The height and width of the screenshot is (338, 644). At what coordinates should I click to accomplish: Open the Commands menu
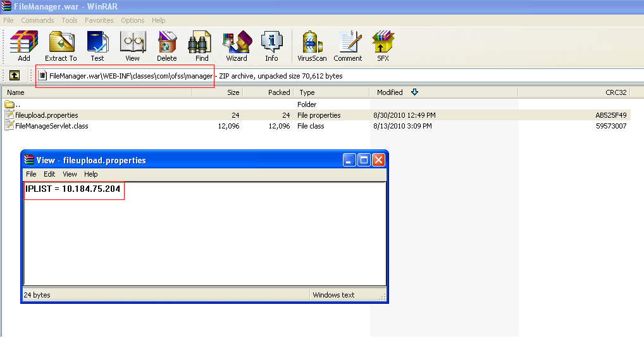coord(37,20)
